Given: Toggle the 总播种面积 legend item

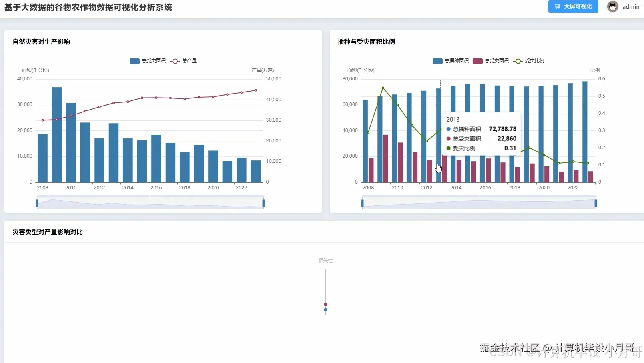Looking at the screenshot, I should [451, 61].
